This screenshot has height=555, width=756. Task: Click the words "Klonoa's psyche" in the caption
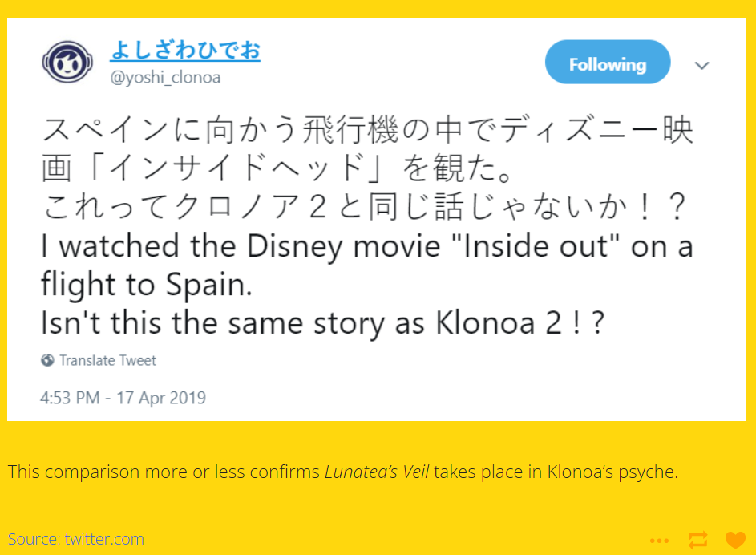click(x=612, y=472)
